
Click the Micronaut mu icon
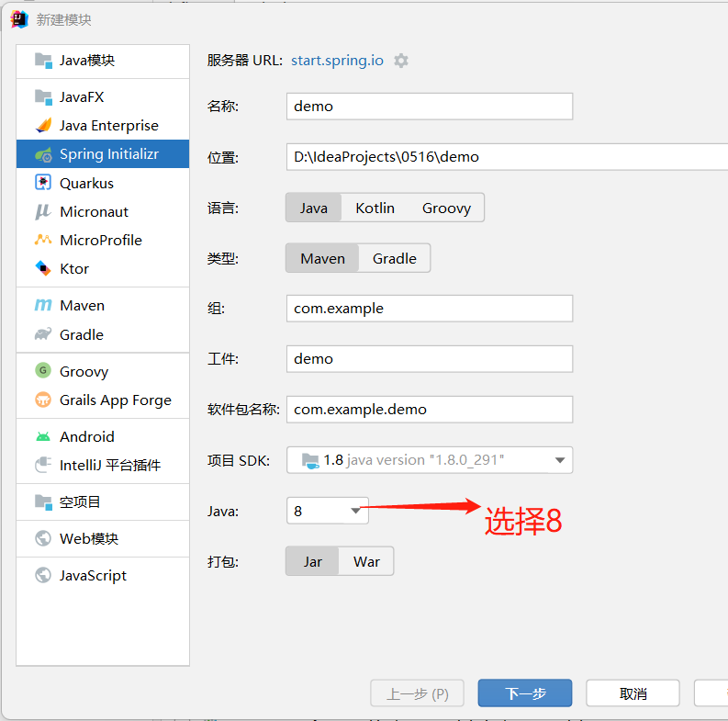[43, 211]
